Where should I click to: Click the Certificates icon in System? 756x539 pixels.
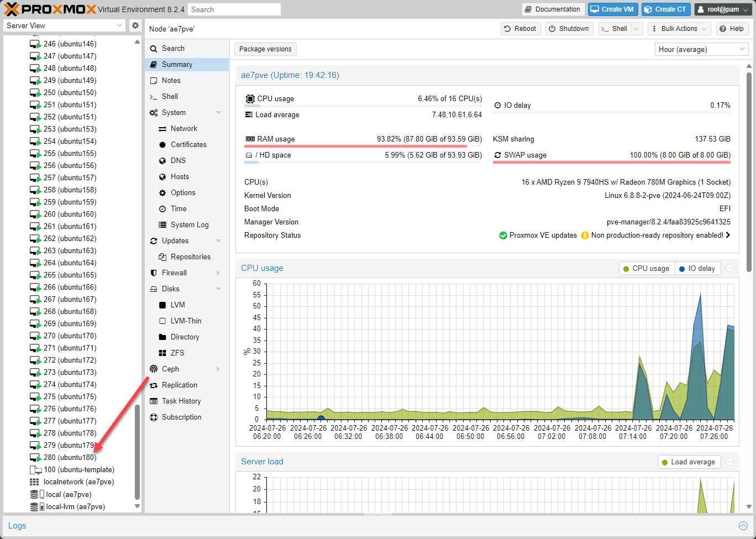162,144
